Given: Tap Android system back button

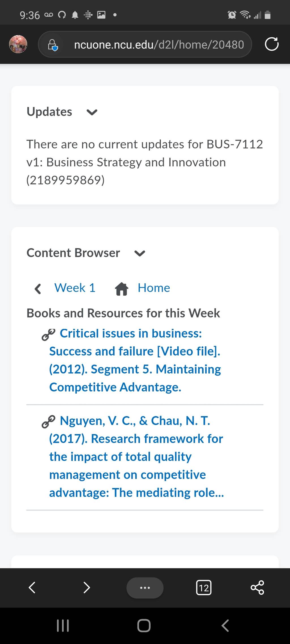Looking at the screenshot, I should pyautogui.click(x=225, y=625).
